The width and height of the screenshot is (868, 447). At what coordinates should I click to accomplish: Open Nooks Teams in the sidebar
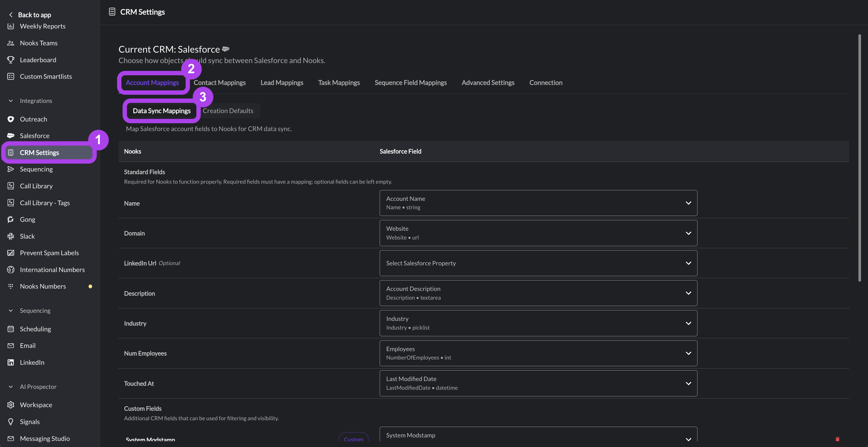(x=39, y=43)
